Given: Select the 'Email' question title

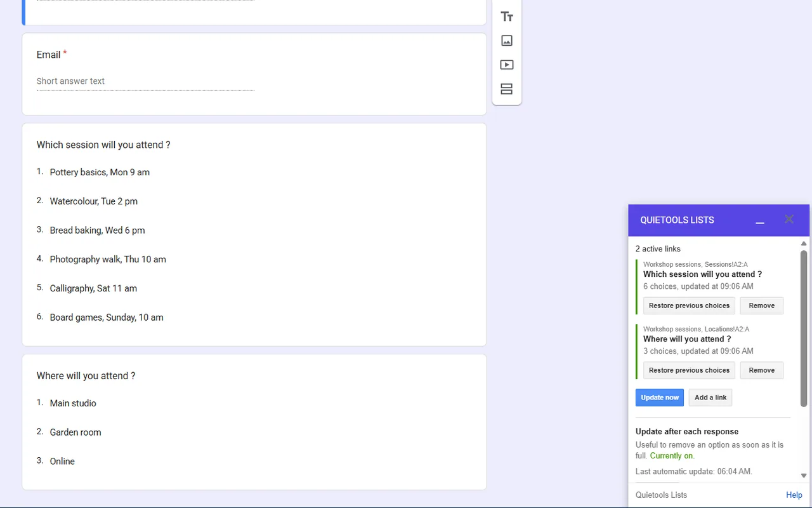Looking at the screenshot, I should [x=48, y=55].
